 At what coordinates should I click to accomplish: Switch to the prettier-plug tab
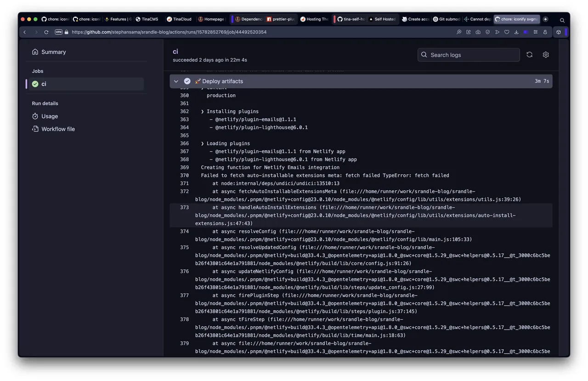pyautogui.click(x=282, y=19)
